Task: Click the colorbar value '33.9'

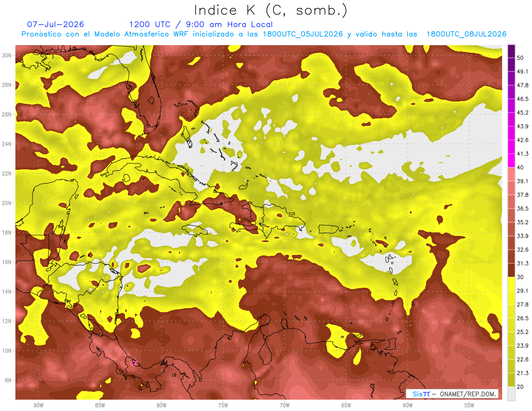Action: click(523, 236)
